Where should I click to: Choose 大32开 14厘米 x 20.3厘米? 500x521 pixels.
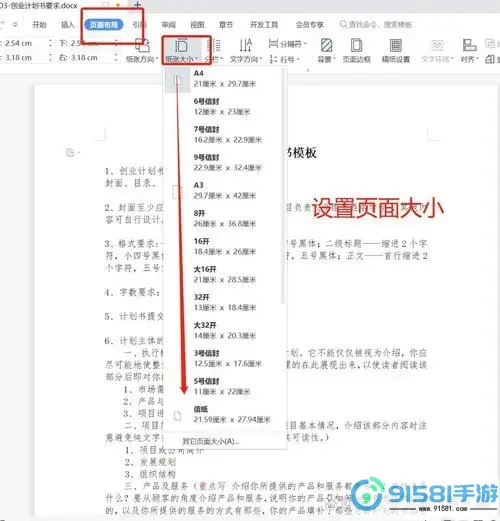pyautogui.click(x=223, y=331)
